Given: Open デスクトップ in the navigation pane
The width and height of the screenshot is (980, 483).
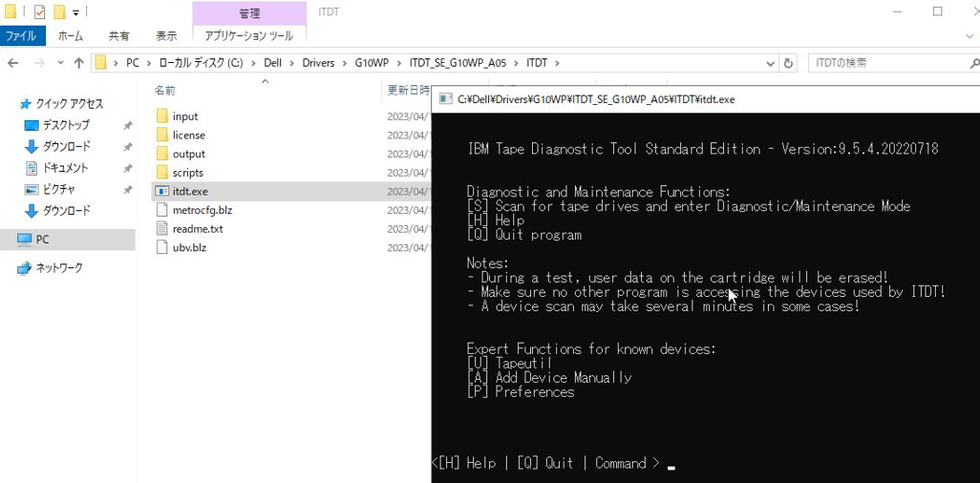Looking at the screenshot, I should point(66,125).
